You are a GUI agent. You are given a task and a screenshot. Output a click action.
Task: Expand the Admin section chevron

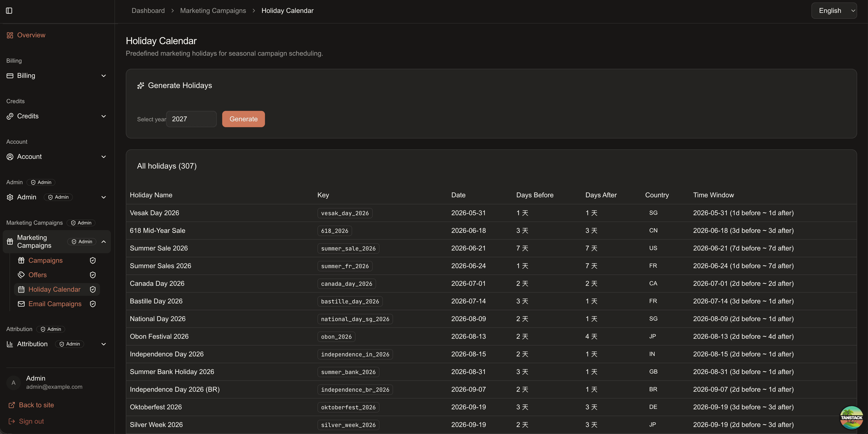(x=103, y=197)
